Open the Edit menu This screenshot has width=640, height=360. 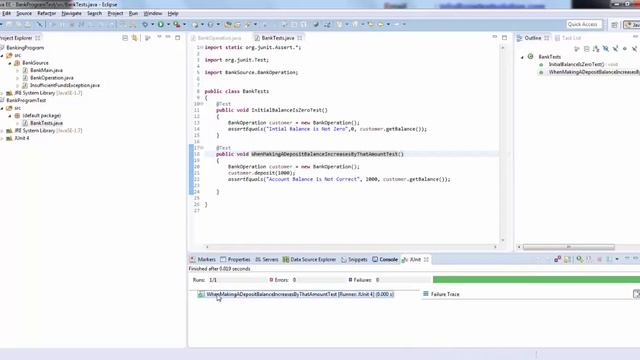(x=6, y=13)
